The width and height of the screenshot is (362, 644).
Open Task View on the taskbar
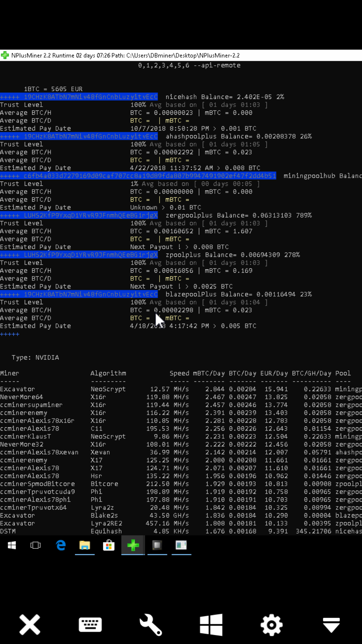(36, 545)
